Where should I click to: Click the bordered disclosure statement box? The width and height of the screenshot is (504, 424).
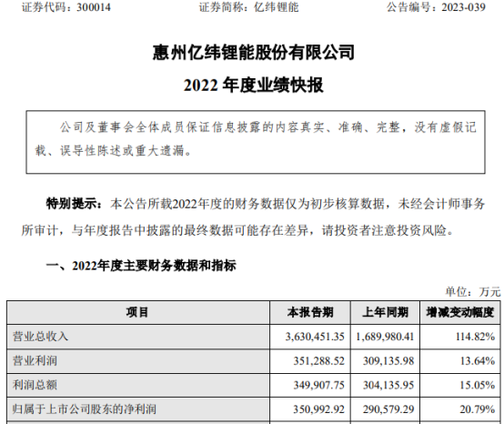pyautogui.click(x=256, y=142)
